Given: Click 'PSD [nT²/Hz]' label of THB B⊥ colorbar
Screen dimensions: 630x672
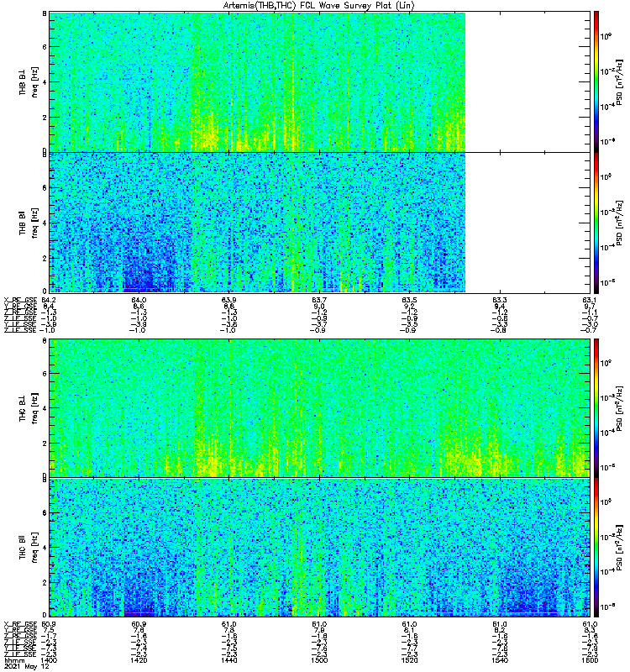Looking at the screenshot, I should [x=619, y=81].
